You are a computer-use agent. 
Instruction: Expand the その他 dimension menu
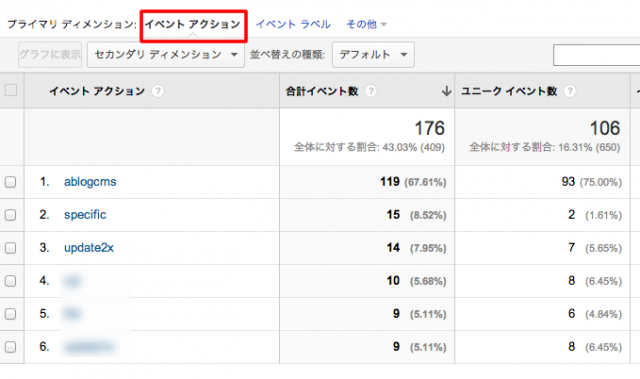pos(366,24)
